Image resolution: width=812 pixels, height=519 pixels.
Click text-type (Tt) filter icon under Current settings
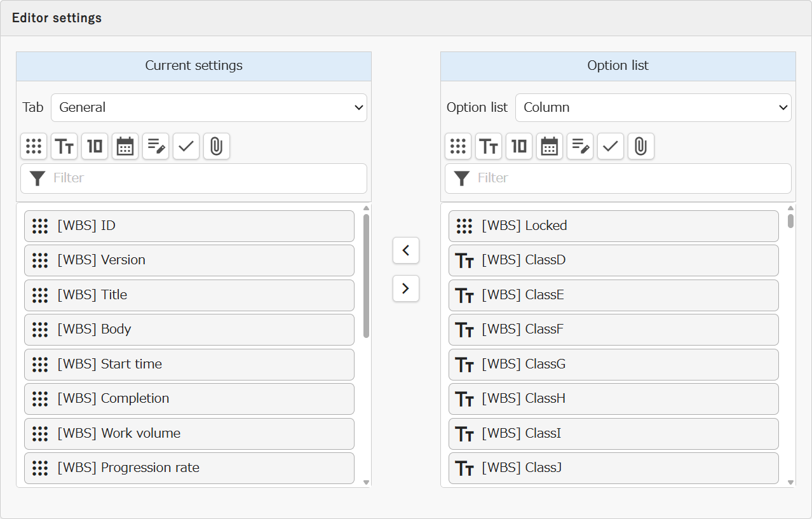[64, 146]
